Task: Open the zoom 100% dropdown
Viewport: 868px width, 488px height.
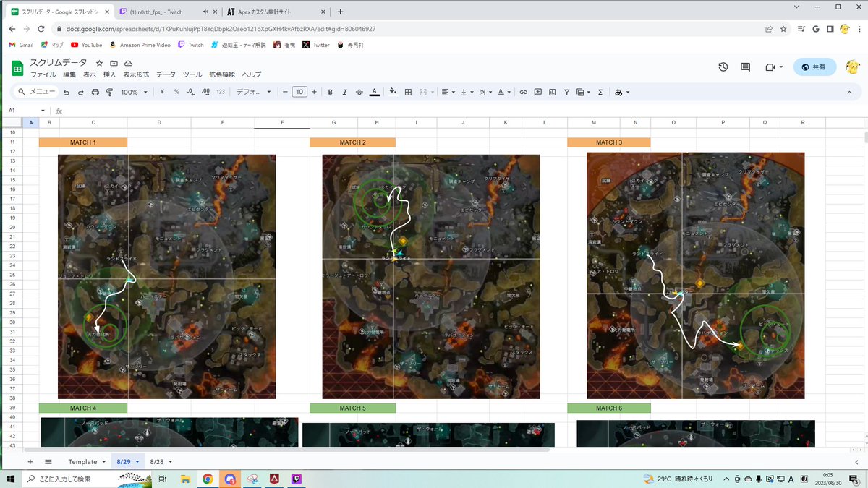Action: coord(134,92)
